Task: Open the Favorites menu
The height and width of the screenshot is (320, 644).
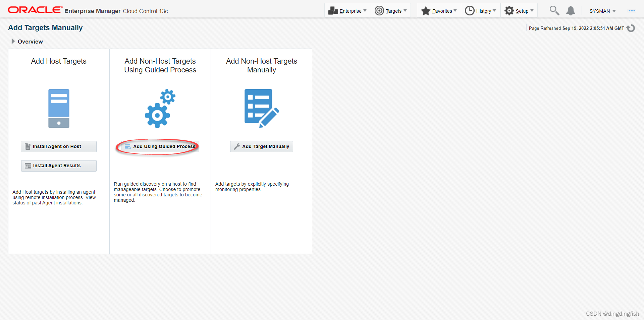Action: (439, 11)
